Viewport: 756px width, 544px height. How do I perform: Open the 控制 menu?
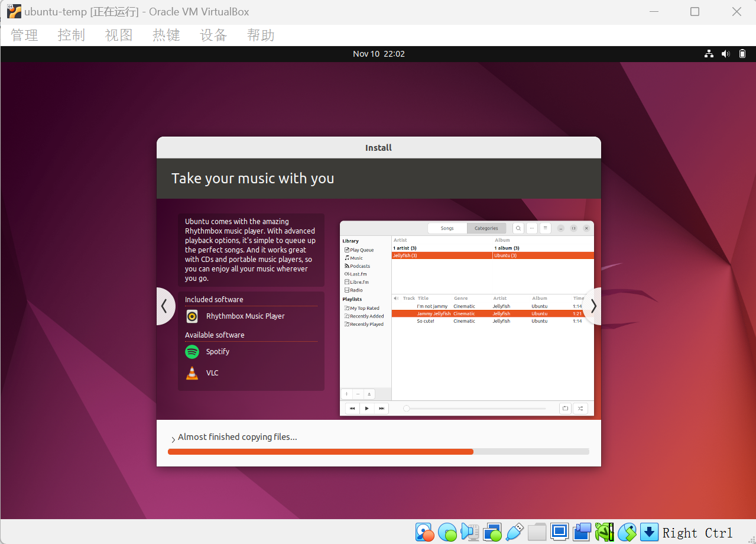(x=72, y=35)
